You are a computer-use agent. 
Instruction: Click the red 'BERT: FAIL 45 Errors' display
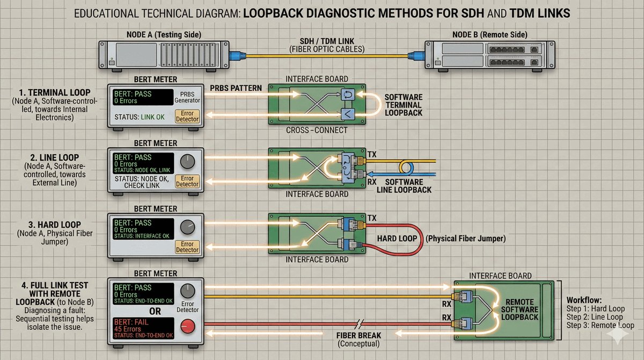coord(143,327)
